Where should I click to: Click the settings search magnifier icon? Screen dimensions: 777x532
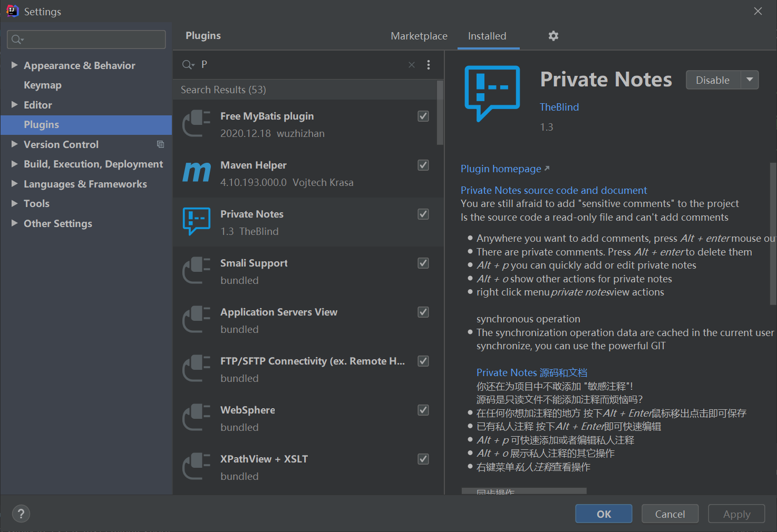[x=17, y=40]
